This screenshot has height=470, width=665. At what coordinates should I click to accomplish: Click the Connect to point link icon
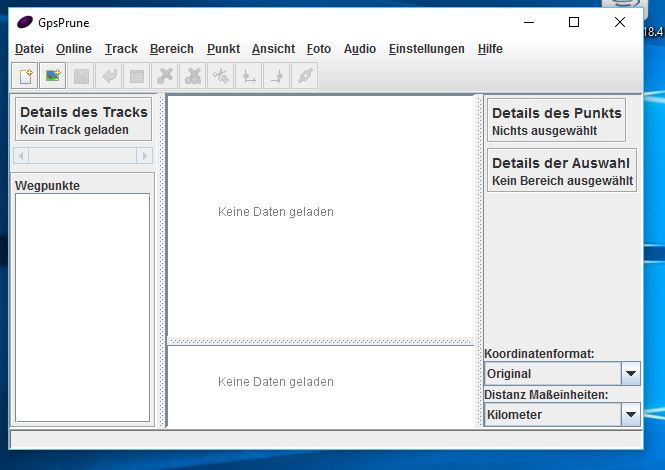(x=305, y=76)
